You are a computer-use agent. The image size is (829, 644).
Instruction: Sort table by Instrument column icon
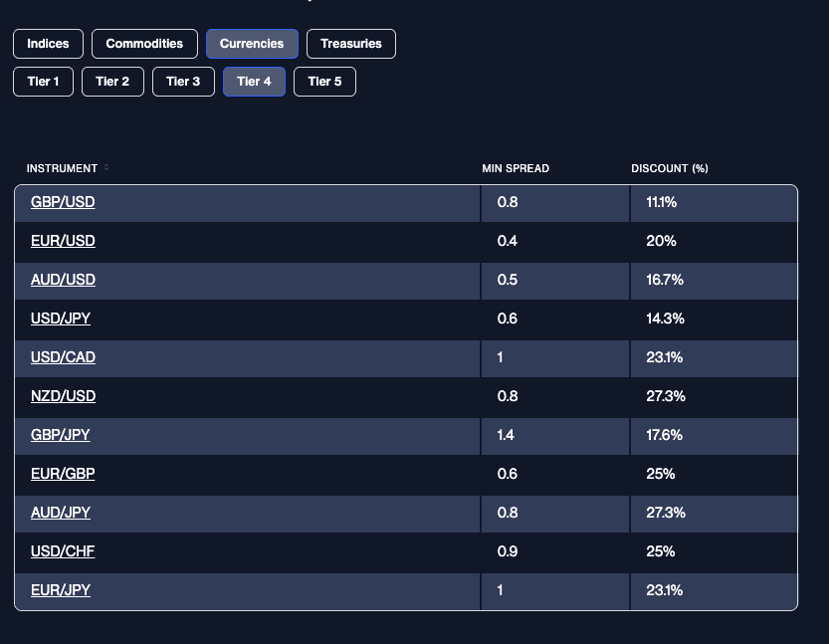point(106,167)
